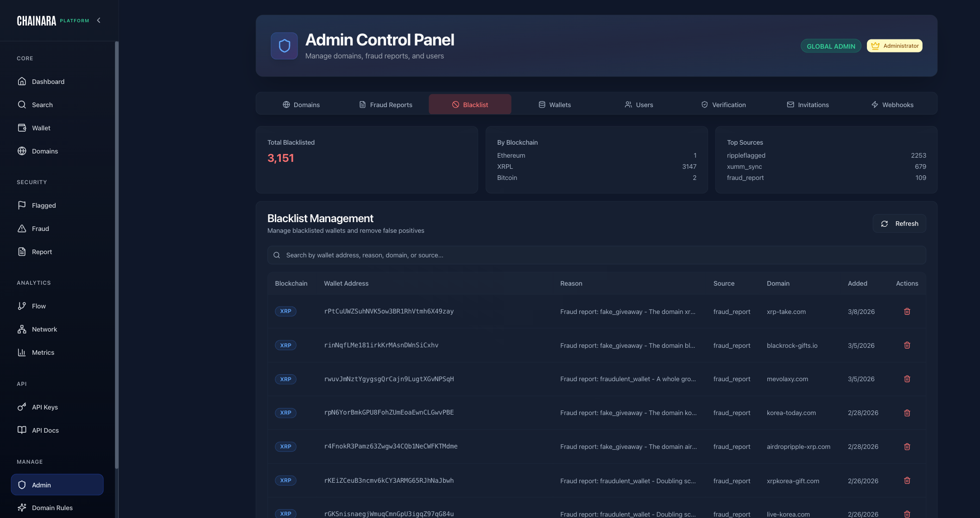Click the Admin Control Panel shield icon
The width and height of the screenshot is (980, 518).
(285, 46)
